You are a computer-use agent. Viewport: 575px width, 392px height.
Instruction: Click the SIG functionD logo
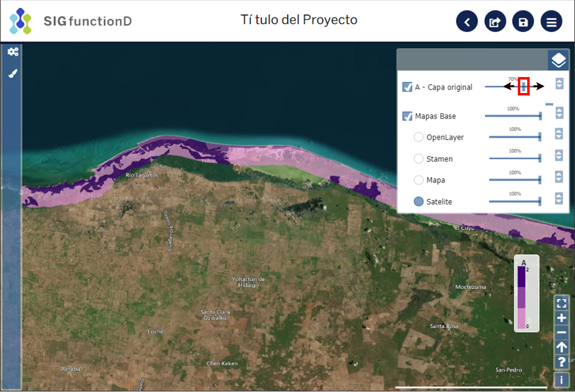tap(70, 21)
